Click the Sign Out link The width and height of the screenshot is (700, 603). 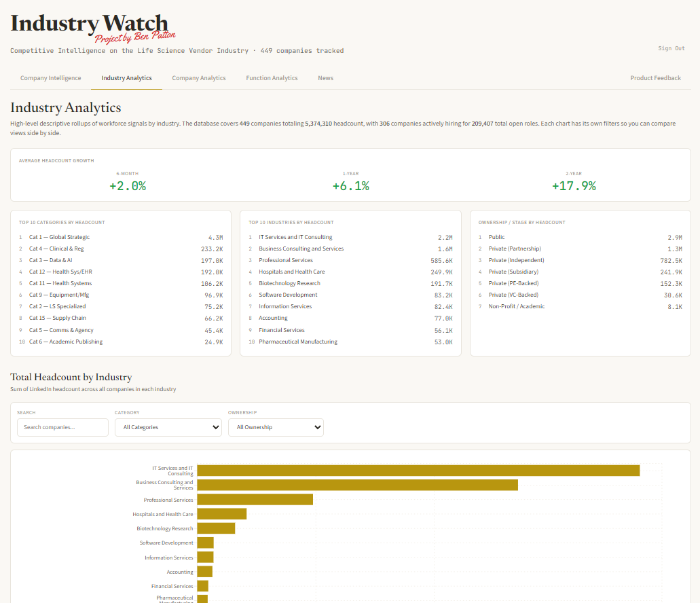point(671,48)
